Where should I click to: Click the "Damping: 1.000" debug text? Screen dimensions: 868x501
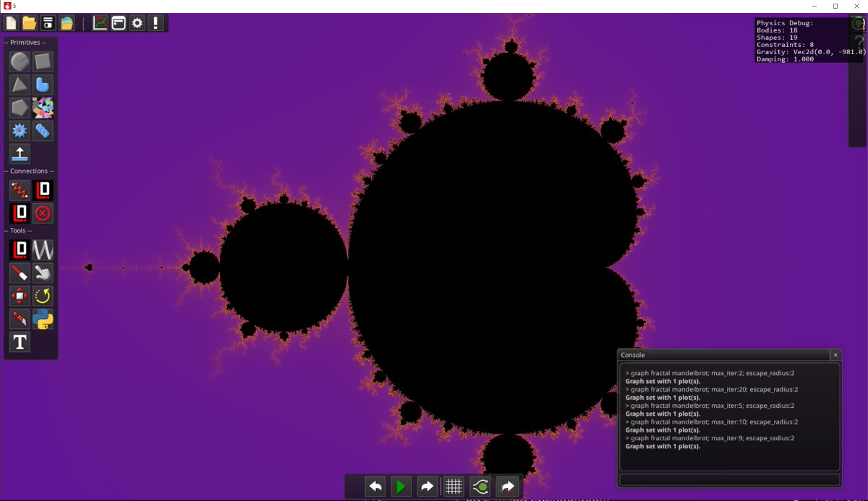coord(785,59)
